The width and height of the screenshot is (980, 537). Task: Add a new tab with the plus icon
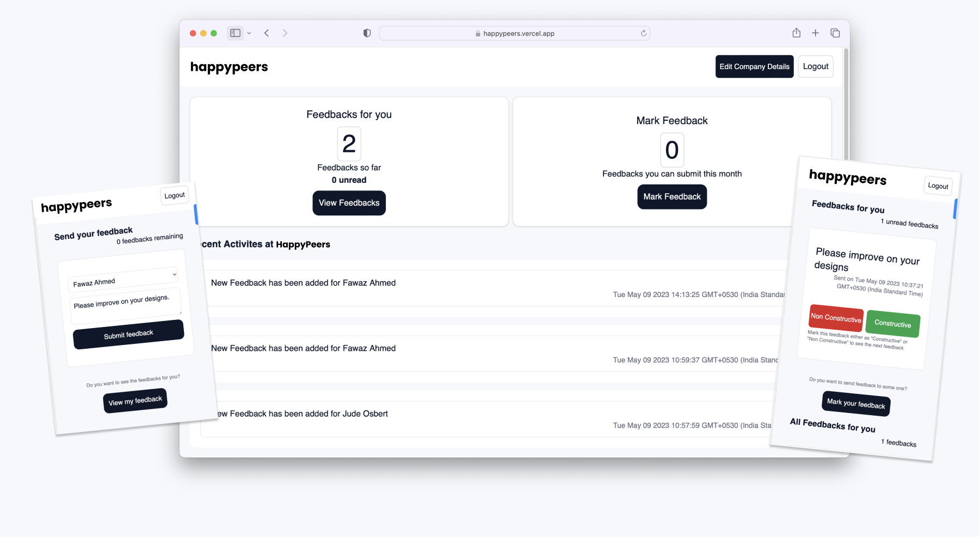(x=815, y=33)
